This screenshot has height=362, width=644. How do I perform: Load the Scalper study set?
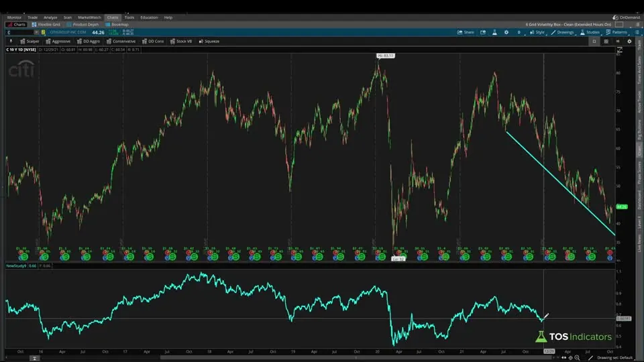tap(30, 41)
